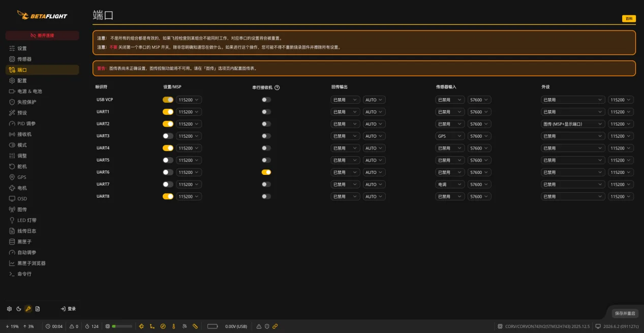
Task: Click CORV/CORVON743V2(STM32H743) firmware text
Action: 547,326
